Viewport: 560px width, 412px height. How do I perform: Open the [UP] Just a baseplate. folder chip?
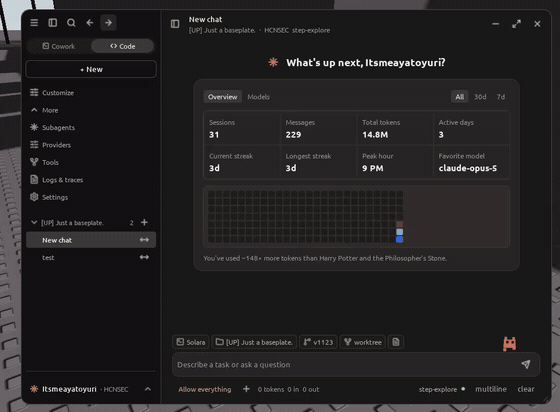pyautogui.click(x=254, y=342)
